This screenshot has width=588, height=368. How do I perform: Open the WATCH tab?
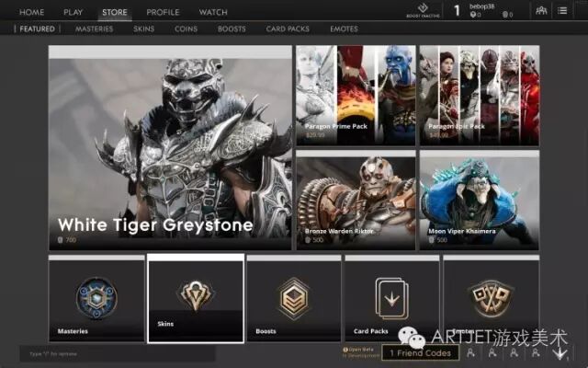[x=213, y=12]
